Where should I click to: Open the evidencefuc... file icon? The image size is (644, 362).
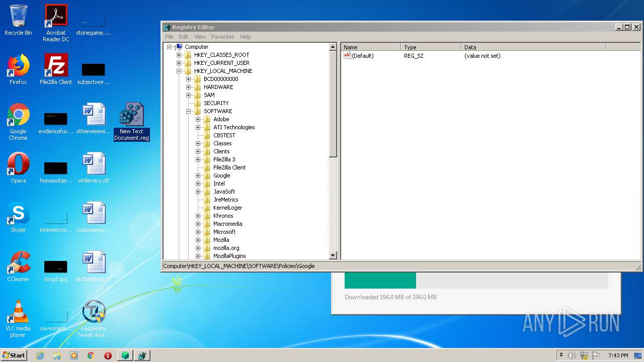(56, 124)
